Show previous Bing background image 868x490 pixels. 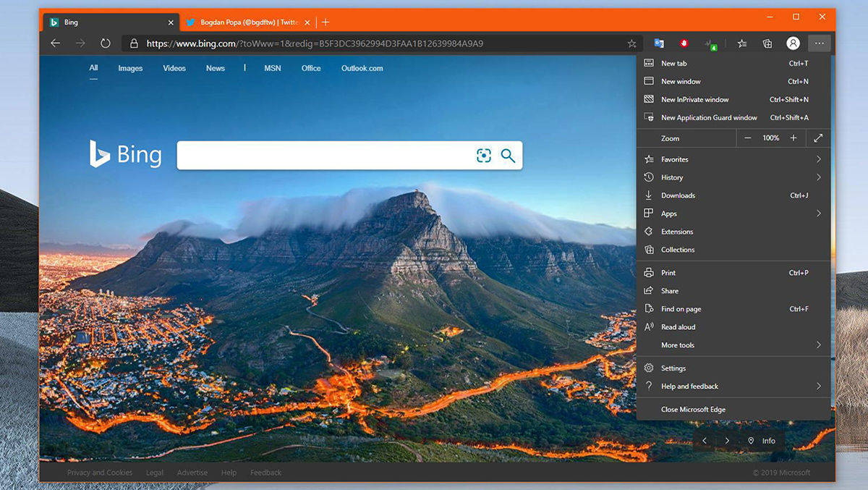click(x=705, y=441)
